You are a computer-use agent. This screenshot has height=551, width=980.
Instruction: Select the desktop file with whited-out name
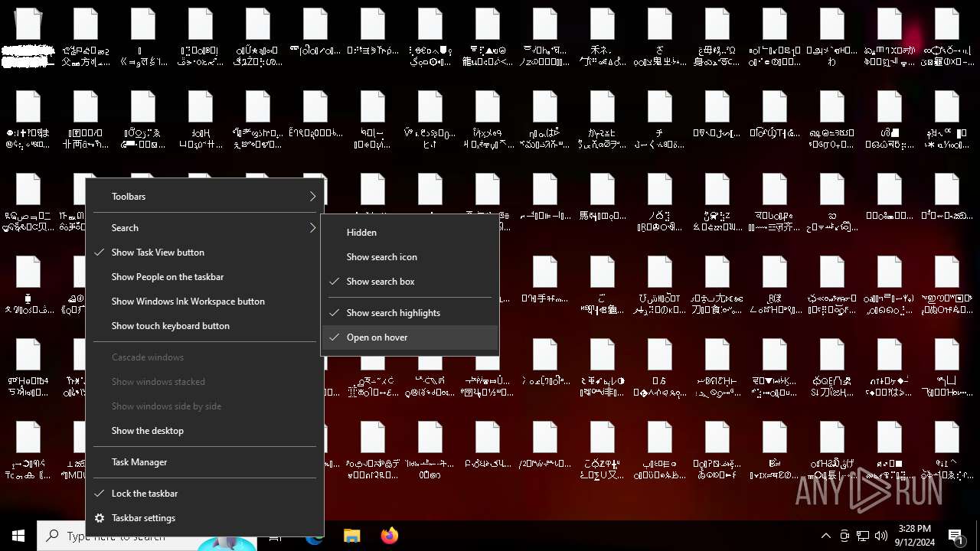(x=28, y=38)
